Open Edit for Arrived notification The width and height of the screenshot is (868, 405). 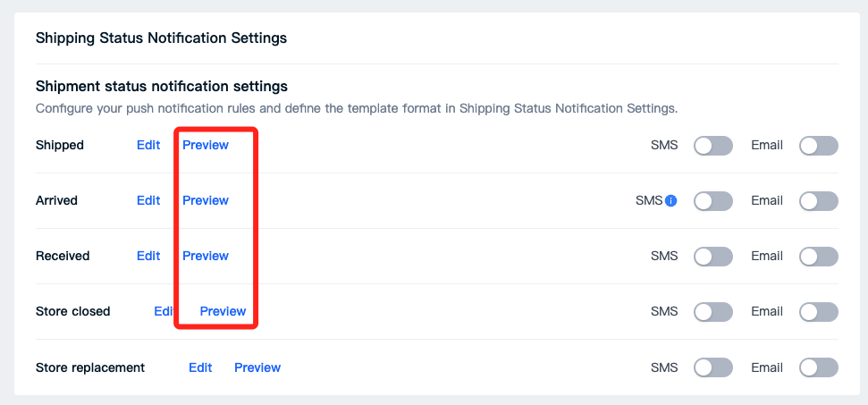pos(148,200)
